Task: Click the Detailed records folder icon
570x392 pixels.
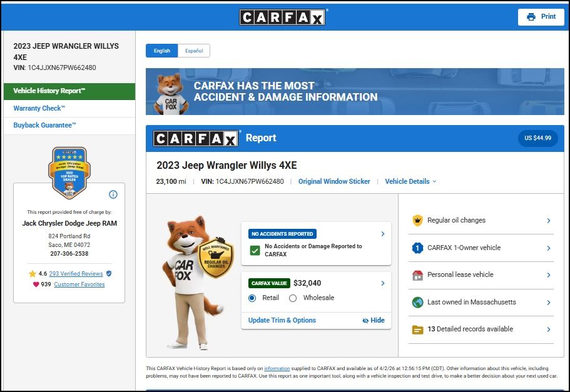Action: (417, 329)
